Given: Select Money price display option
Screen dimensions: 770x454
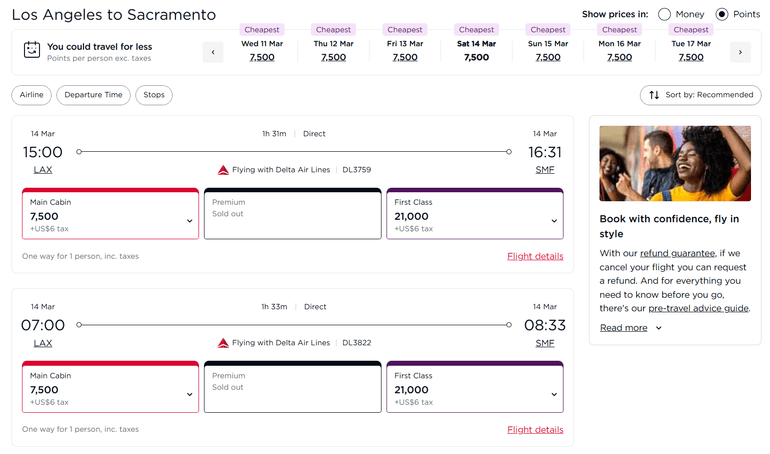Looking at the screenshot, I should (x=664, y=15).
